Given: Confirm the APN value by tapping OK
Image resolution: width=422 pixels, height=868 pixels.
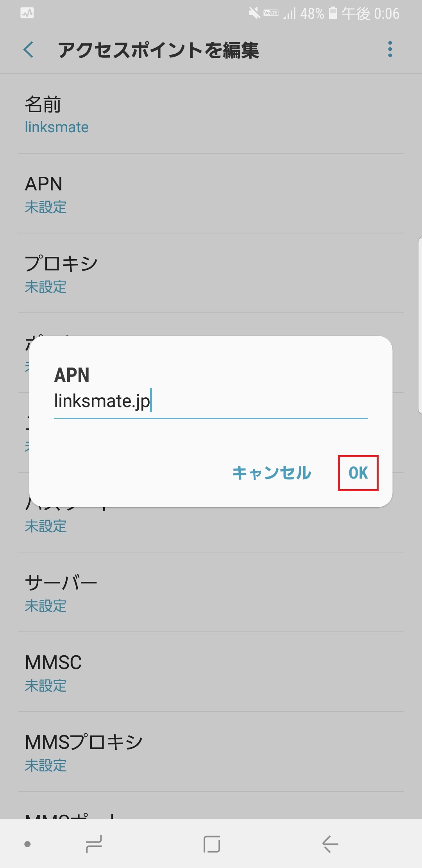Looking at the screenshot, I should click(358, 473).
